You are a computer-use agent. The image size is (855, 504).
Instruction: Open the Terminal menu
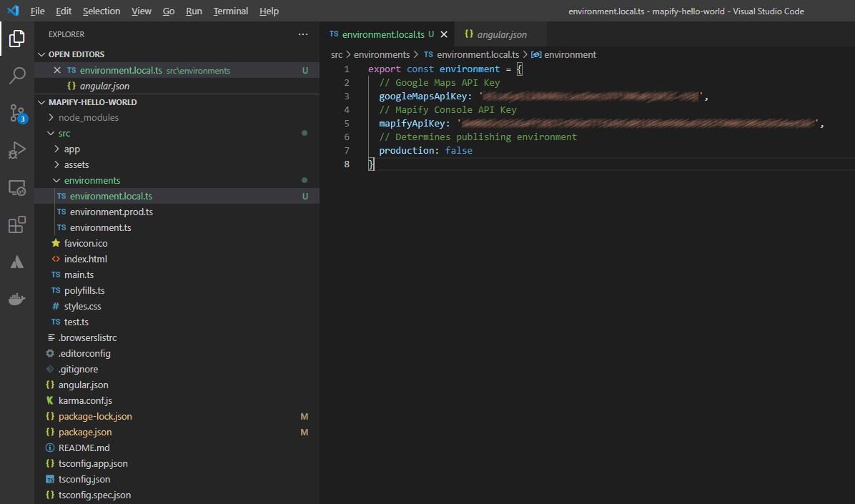pos(230,11)
